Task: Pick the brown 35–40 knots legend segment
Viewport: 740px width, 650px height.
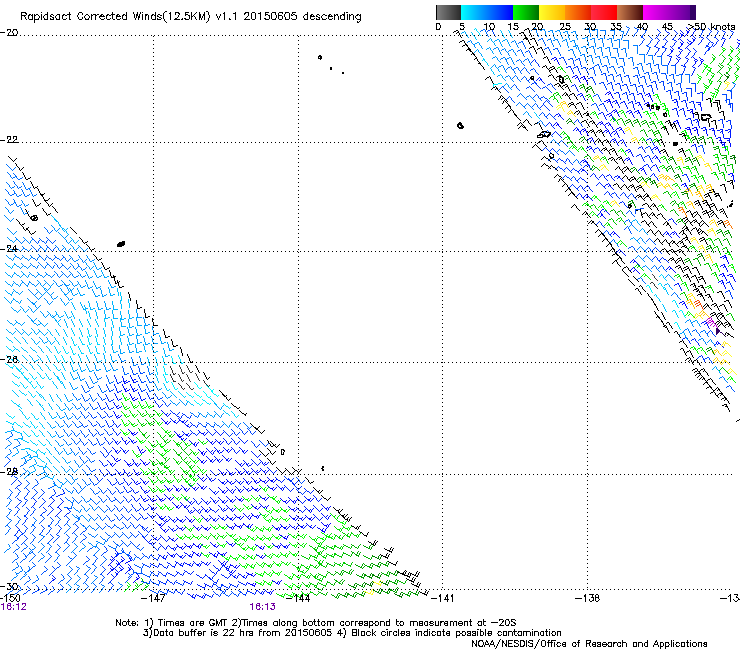Action: (x=630, y=12)
